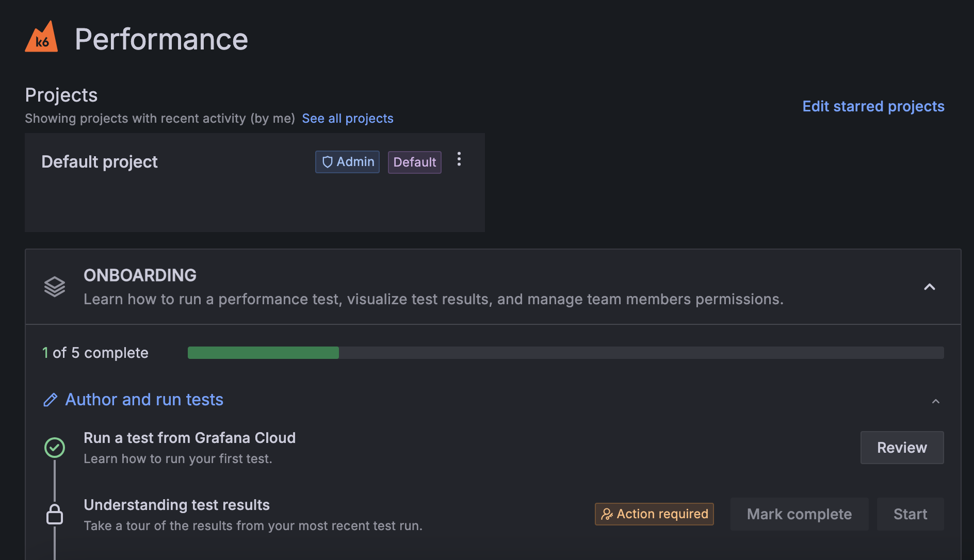Select the Run a test from Grafana Cloud step
974x560 pixels.
[189, 448]
